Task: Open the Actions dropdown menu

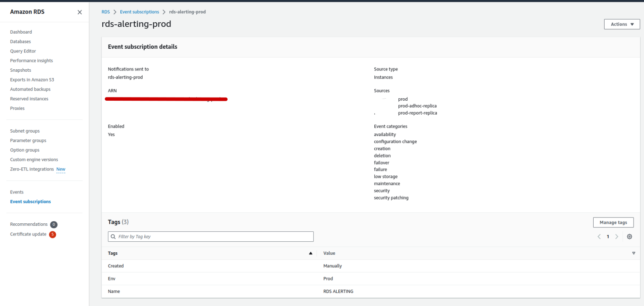Action: pos(622,24)
